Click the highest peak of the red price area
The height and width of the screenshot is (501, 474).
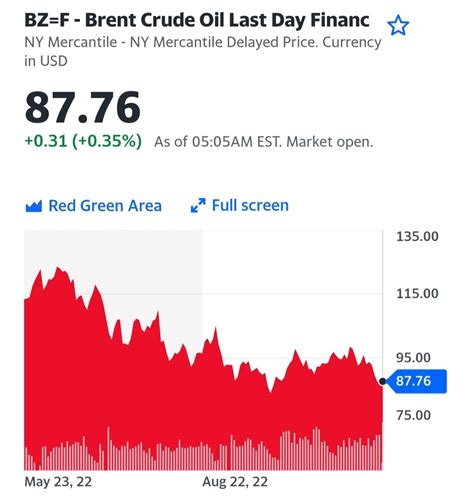click(x=58, y=268)
